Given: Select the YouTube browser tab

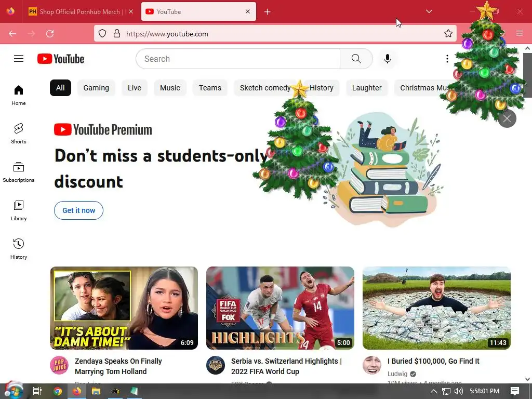Looking at the screenshot, I should tap(198, 11).
